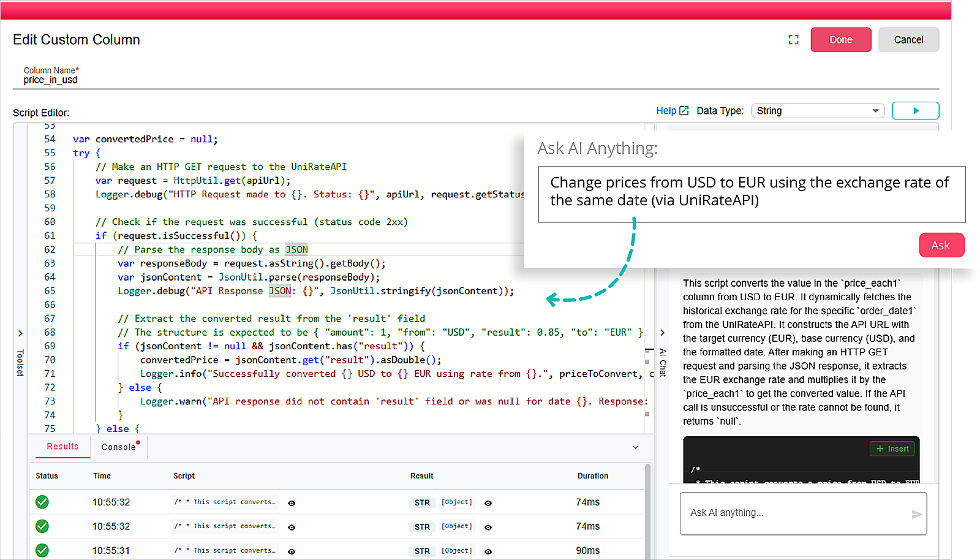Image resolution: width=980 pixels, height=560 pixels.
Task: Expand the Toolset side panel
Action: click(x=20, y=333)
